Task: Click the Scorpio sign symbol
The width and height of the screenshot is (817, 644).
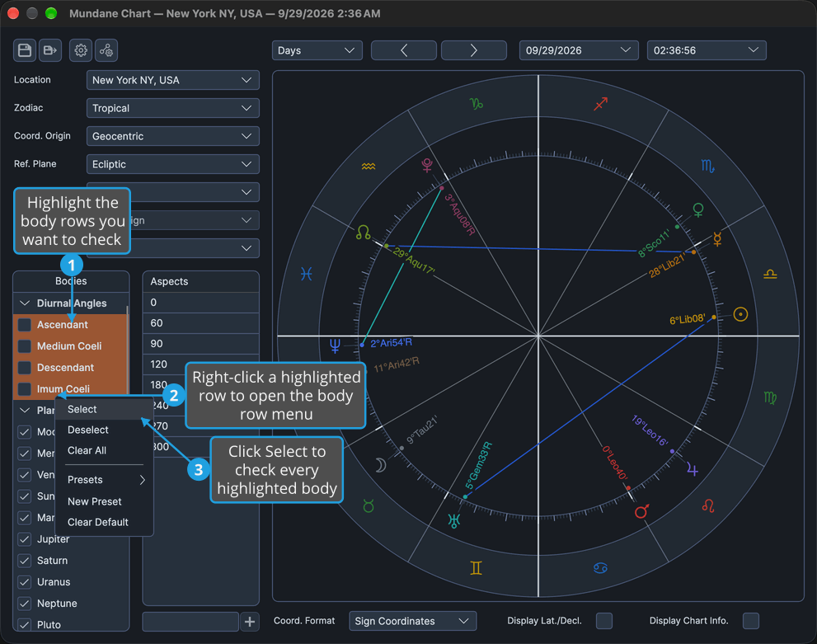Action: click(707, 167)
